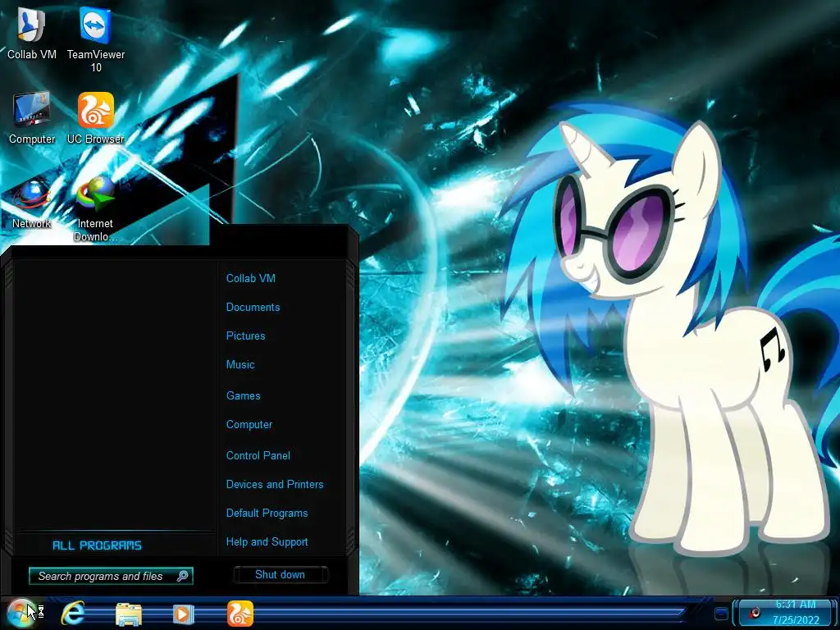Click the small blue square tray button beside the clock

(x=721, y=613)
